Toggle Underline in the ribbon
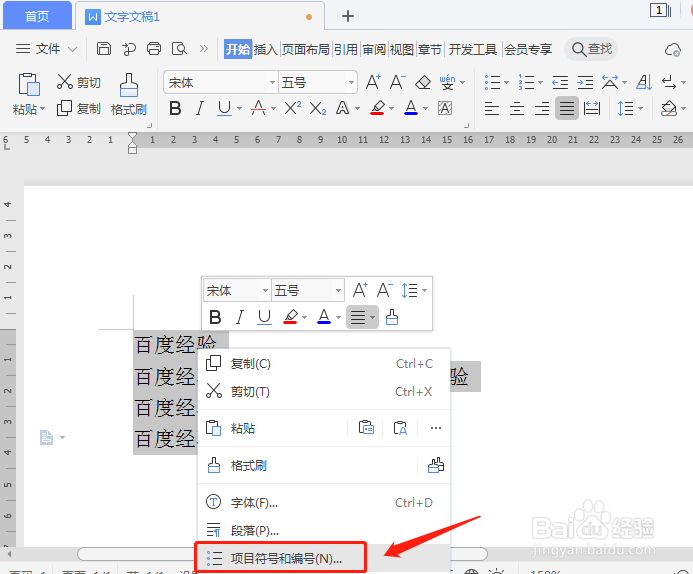 pos(225,108)
